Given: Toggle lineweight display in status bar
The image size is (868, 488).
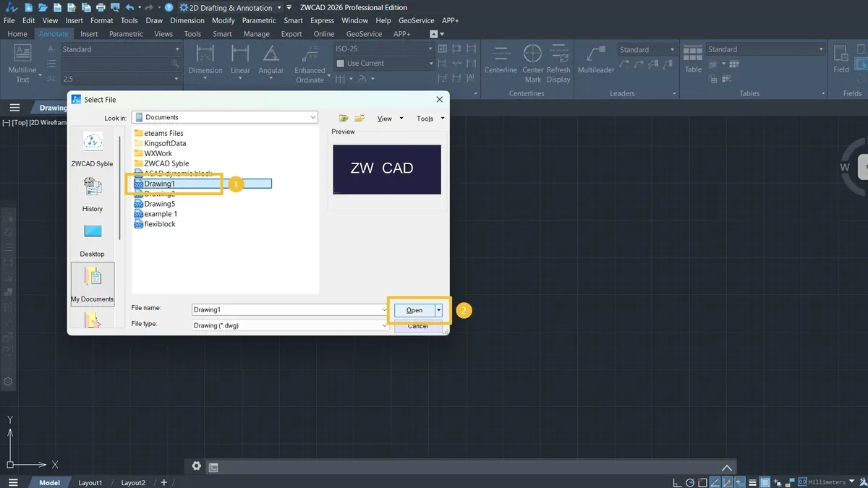Looking at the screenshot, I should point(753,482).
